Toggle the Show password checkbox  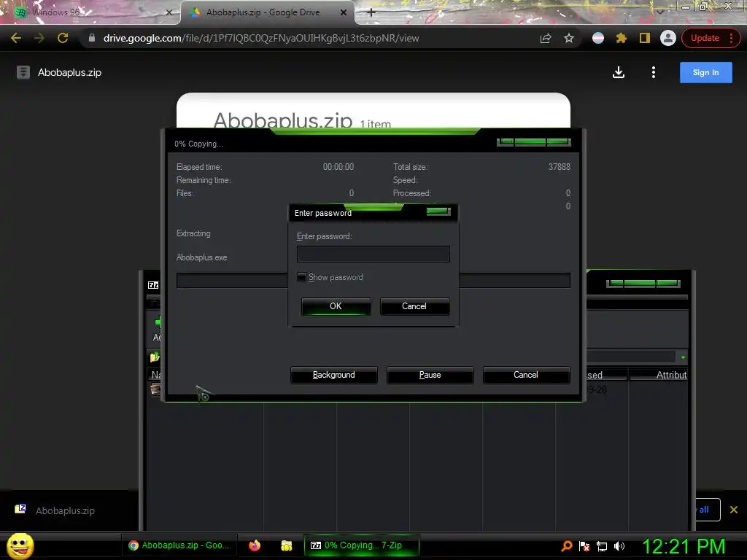click(x=301, y=276)
